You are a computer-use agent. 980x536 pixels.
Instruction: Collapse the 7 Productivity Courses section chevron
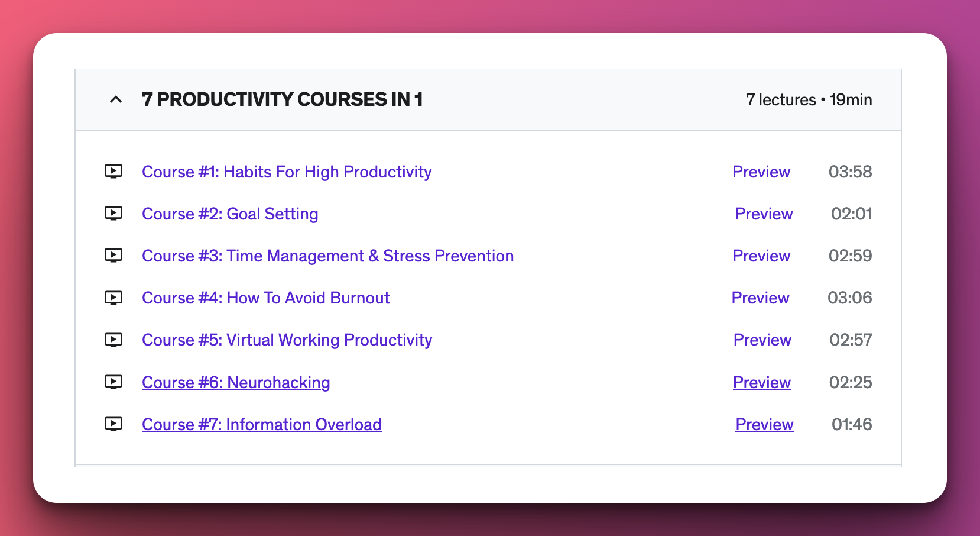[x=116, y=99]
